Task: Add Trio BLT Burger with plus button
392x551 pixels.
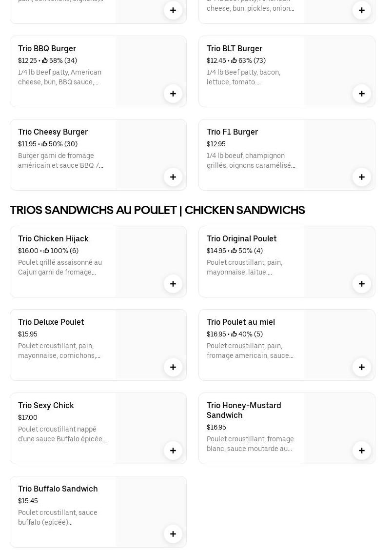Action: pyautogui.click(x=362, y=94)
